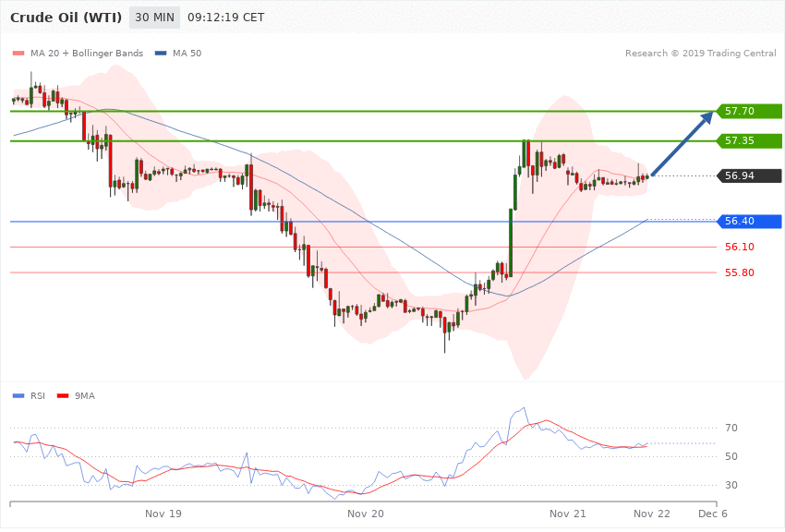This screenshot has height=532, width=785.
Task: Click the 30 MIN timeframe badge
Action: [154, 18]
